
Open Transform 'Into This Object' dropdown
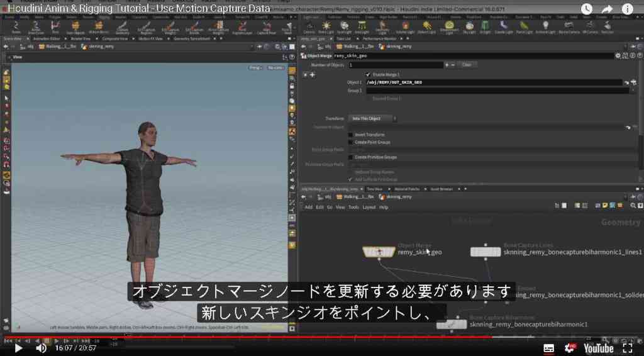(x=372, y=119)
